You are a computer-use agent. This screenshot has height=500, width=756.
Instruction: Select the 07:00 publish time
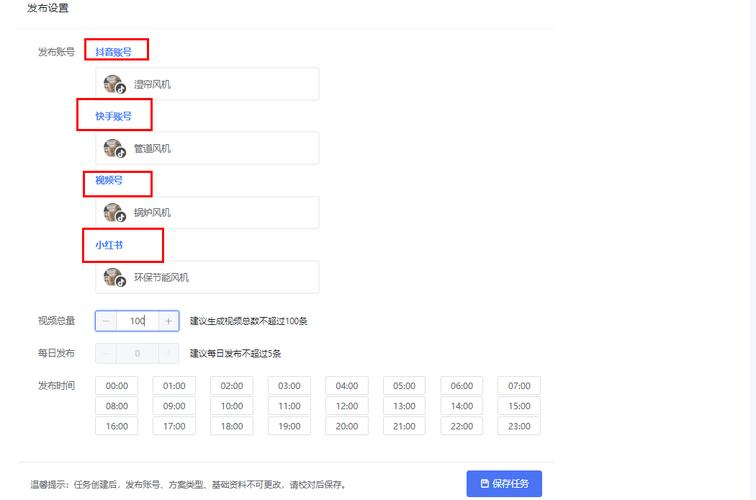(519, 386)
